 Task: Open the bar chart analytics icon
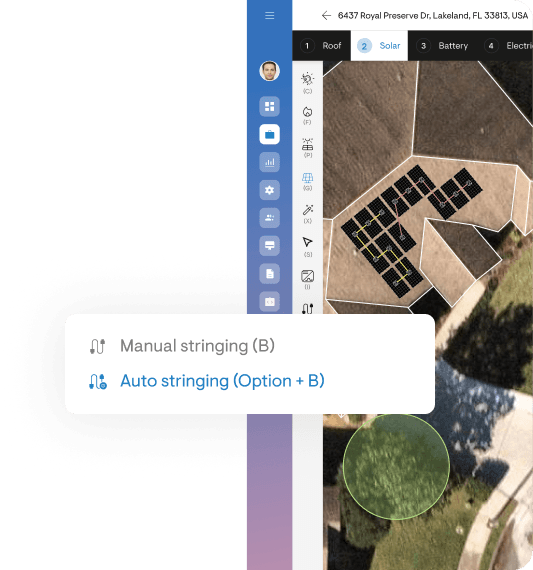tap(269, 162)
